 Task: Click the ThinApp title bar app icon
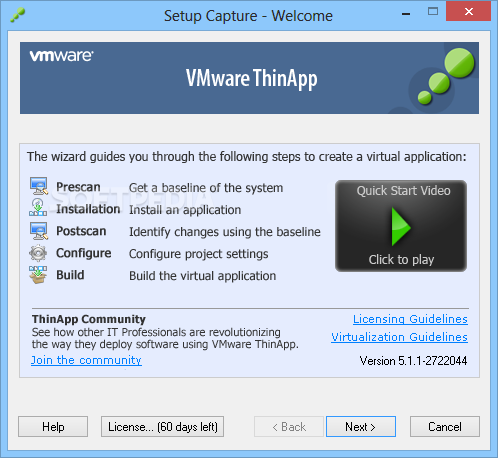click(18, 15)
